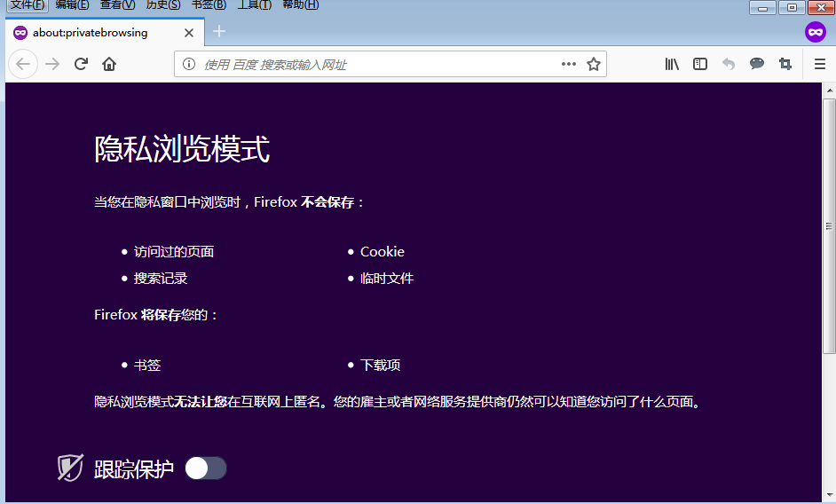836x504 pixels.
Task: Toggle the 跟踪保护 switch
Action: (206, 469)
